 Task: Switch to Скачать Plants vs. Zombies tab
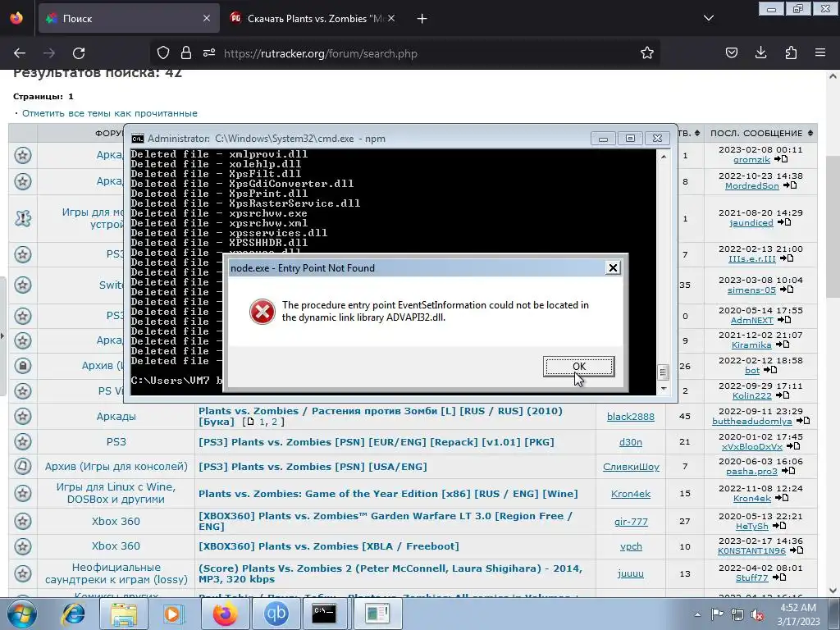313,19
